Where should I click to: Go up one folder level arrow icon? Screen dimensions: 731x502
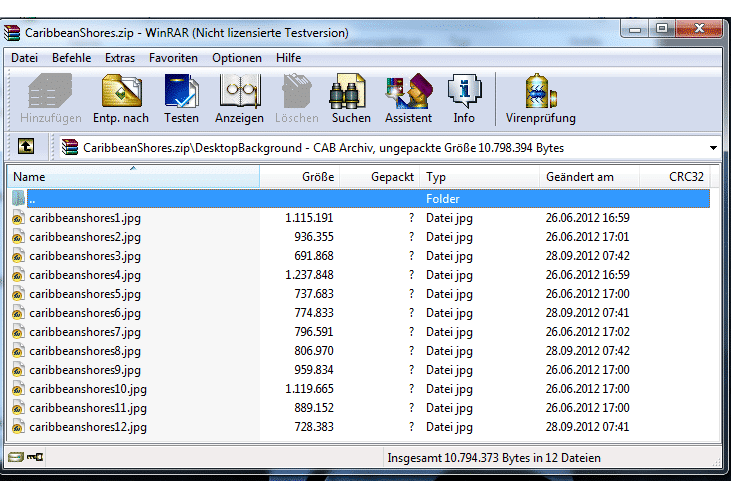[x=26, y=147]
